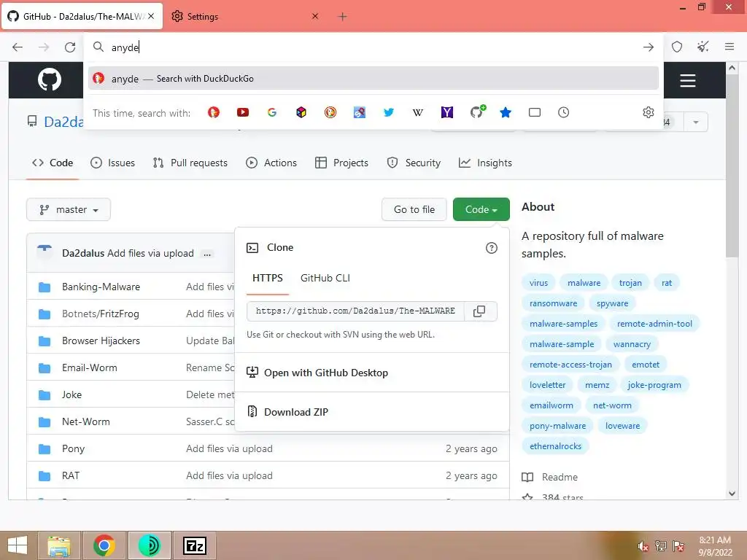This screenshot has height=560, width=747.
Task: Open the Botnets/FritzFrog folder
Action: pos(101,314)
